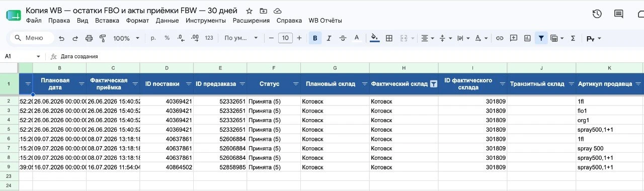Screen dimensions: 644x191
Task: Open the Меню search box
Action: (x=32, y=38)
